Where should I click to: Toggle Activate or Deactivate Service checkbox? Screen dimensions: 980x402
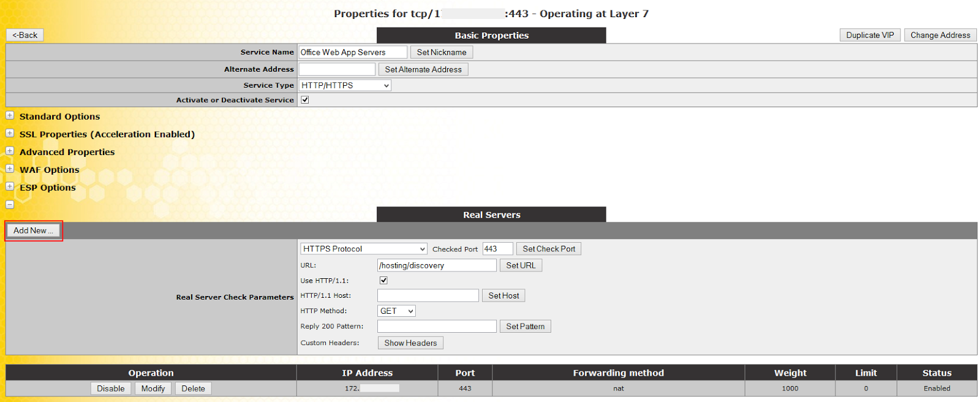coord(305,100)
